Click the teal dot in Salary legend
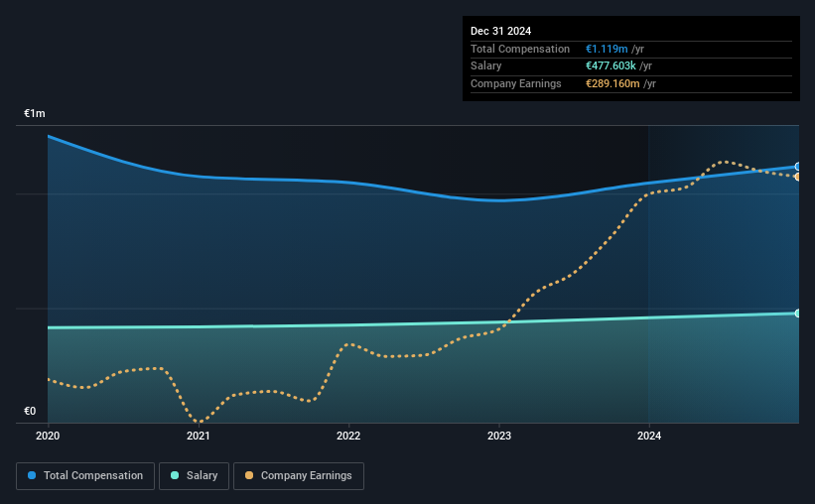This screenshot has width=815, height=504. (175, 475)
